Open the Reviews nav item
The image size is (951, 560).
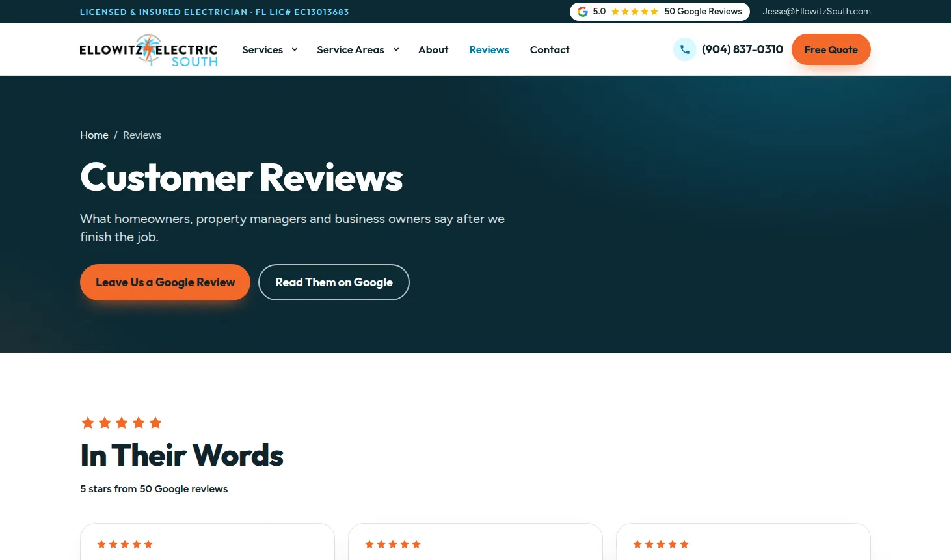click(x=489, y=49)
